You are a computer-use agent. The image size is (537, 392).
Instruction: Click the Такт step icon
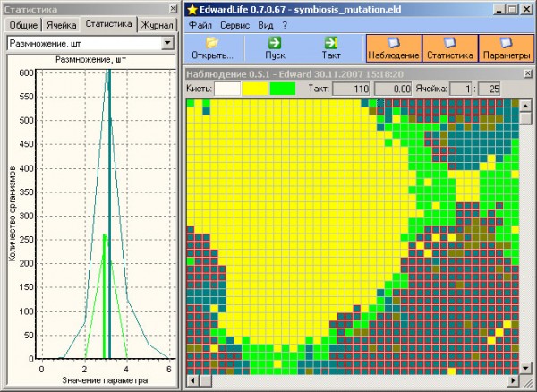coord(331,42)
